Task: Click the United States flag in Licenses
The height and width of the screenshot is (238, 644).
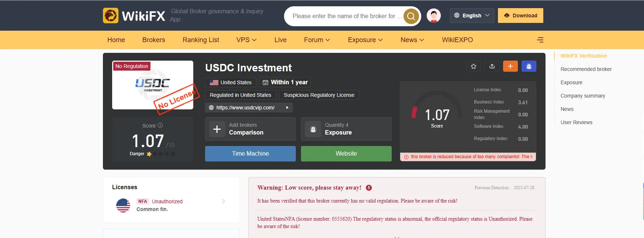Action: [123, 205]
